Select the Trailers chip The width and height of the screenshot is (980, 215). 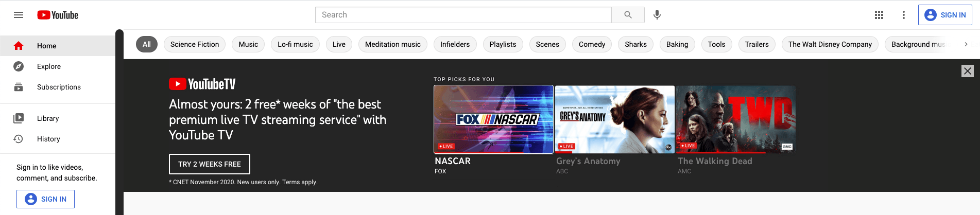pyautogui.click(x=757, y=44)
